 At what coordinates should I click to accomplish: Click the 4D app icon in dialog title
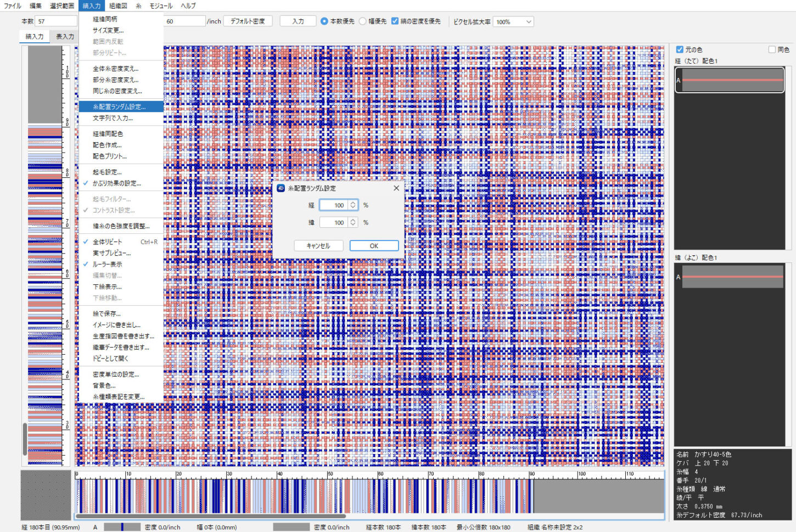coord(281,188)
